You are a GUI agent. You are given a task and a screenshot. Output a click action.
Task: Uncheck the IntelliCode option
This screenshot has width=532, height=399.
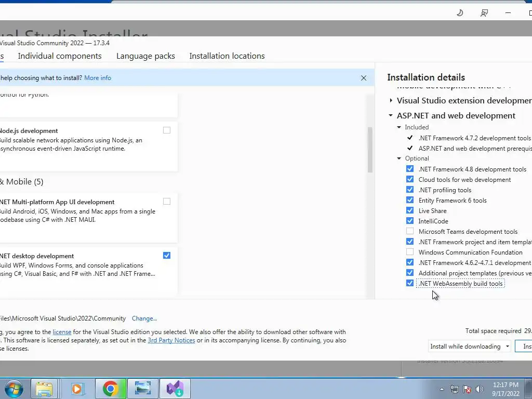point(410,221)
